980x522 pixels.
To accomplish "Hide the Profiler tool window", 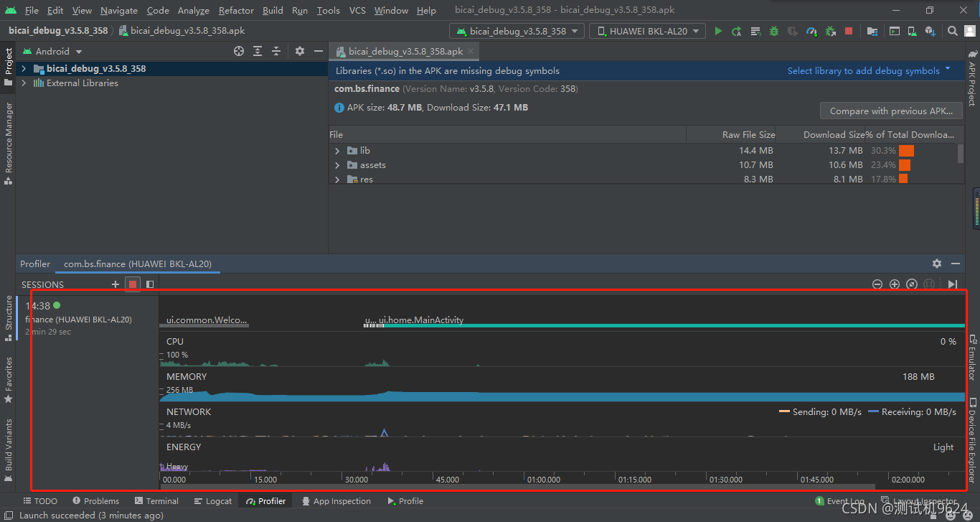I will pos(956,264).
